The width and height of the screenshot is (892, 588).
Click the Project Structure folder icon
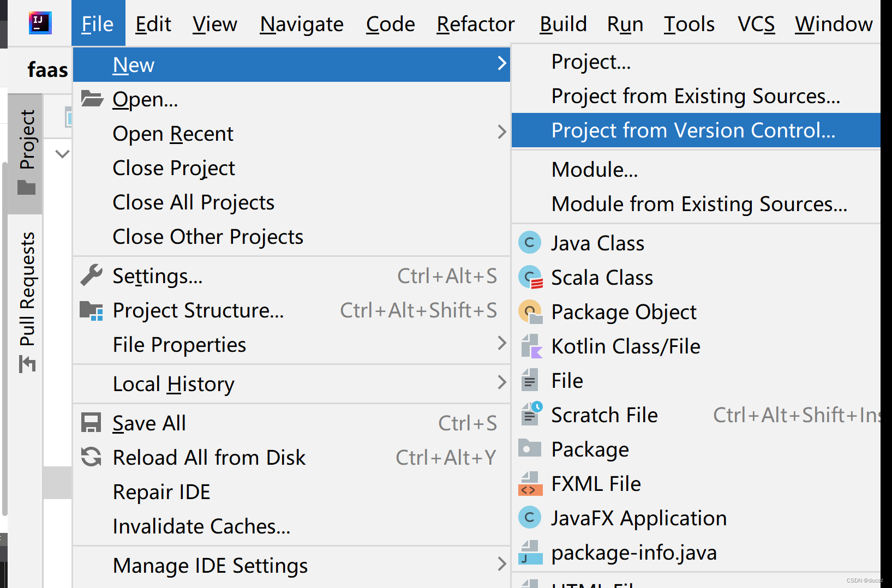pyautogui.click(x=91, y=310)
